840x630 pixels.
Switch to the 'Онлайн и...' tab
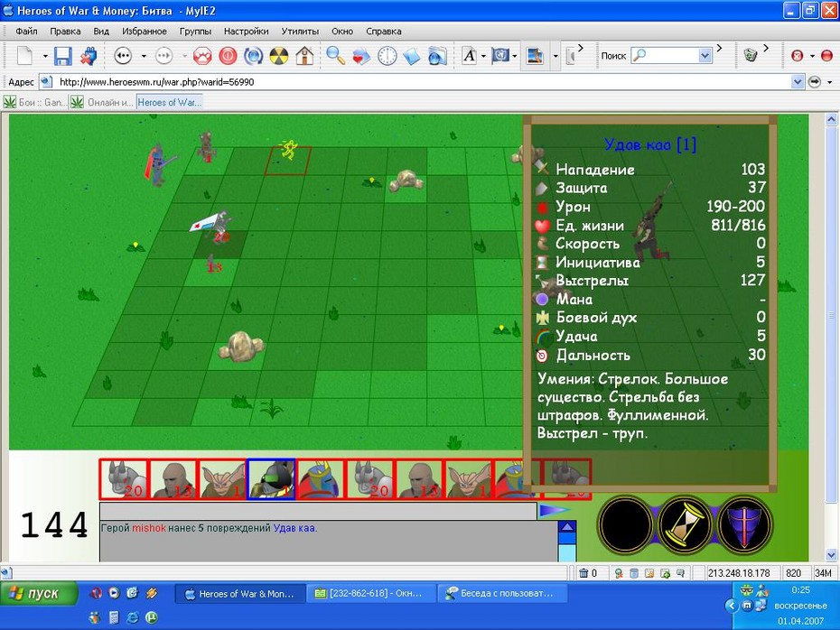102,102
